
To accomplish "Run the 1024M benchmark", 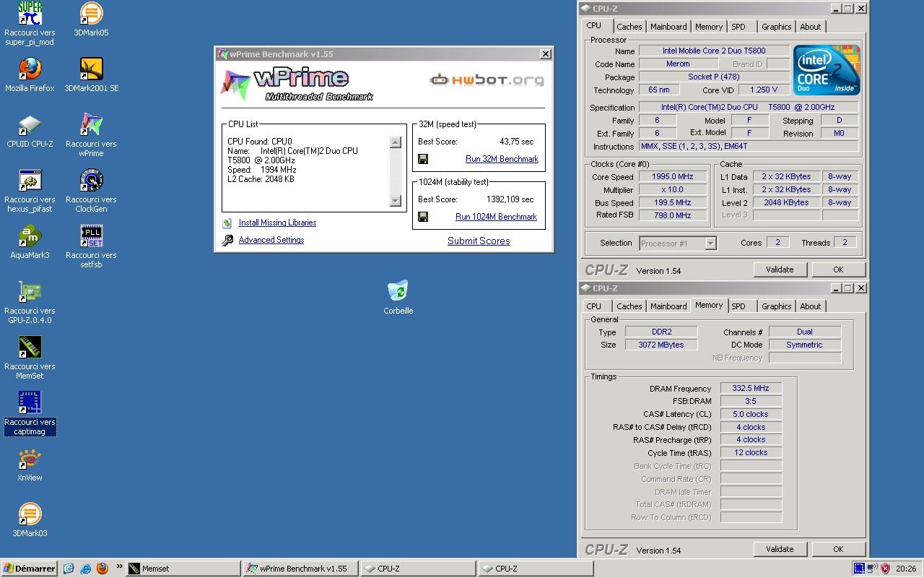I will coord(496,217).
